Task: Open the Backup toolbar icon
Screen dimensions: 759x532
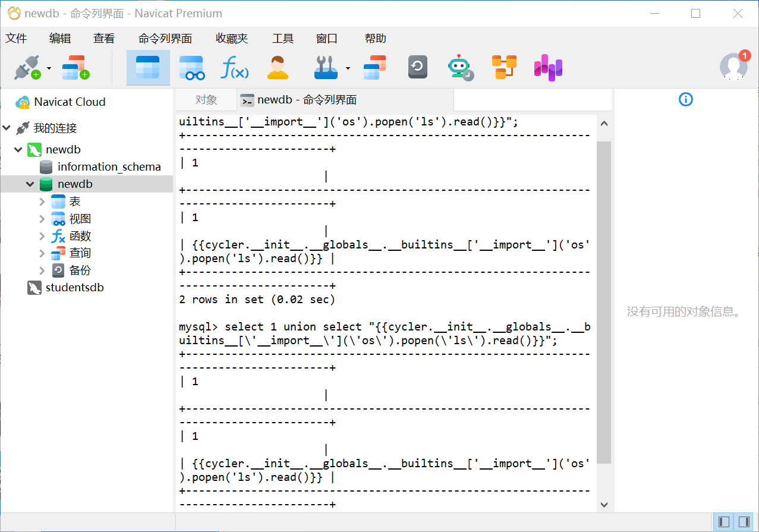Action: point(417,68)
